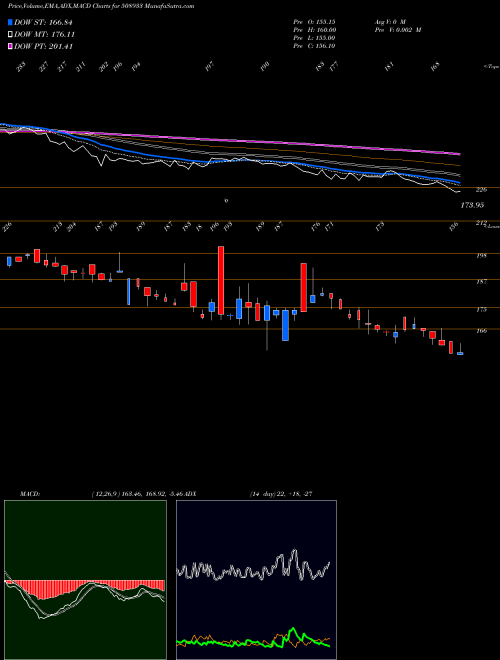Click the 'Pre V: 0.002 M' volume text
This screenshot has width=500, height=660.
[x=398, y=29]
